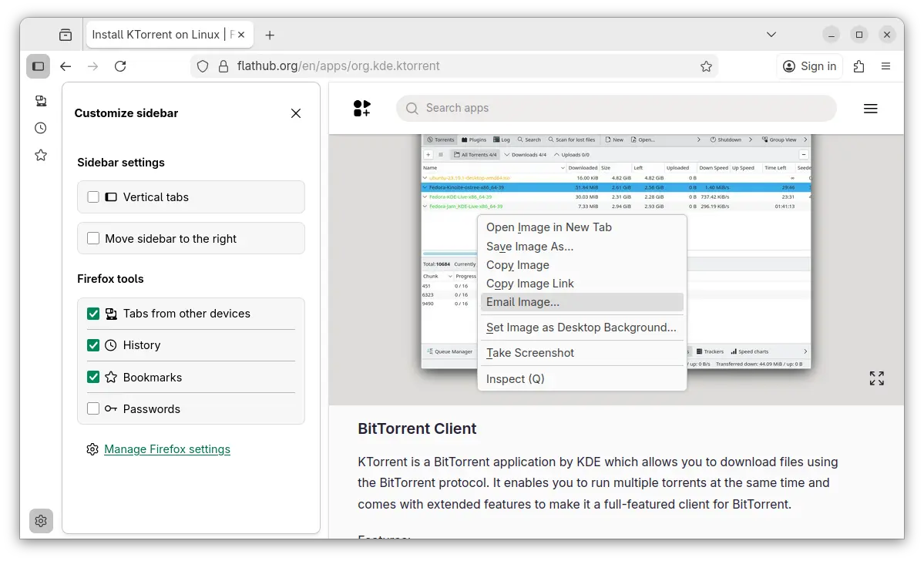The height and width of the screenshot is (561, 924).
Task: Click the sidebar toggle icon in toolbar
Action: tap(38, 66)
